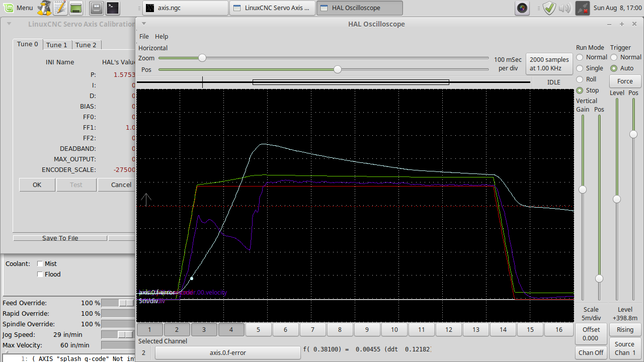The image size is (644, 362).
Task: Click the 2000 samples at 1.00 KHz button
Action: coord(549,64)
